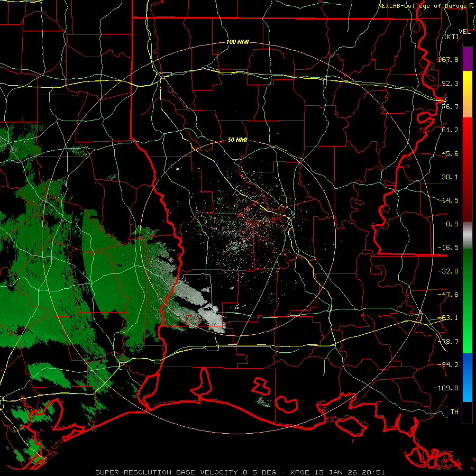Click the -16.5 velocity scale value
The height and width of the screenshot is (476, 476).
pyautogui.click(x=448, y=248)
